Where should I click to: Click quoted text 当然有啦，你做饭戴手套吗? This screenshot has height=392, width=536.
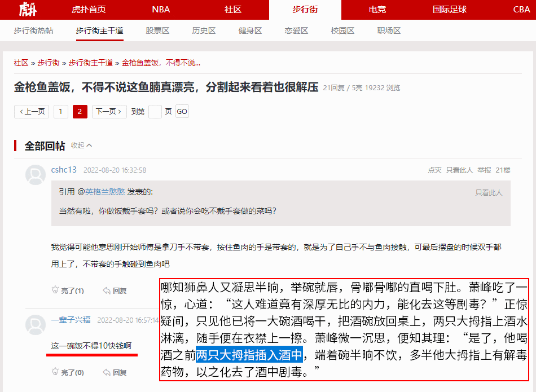(x=108, y=211)
